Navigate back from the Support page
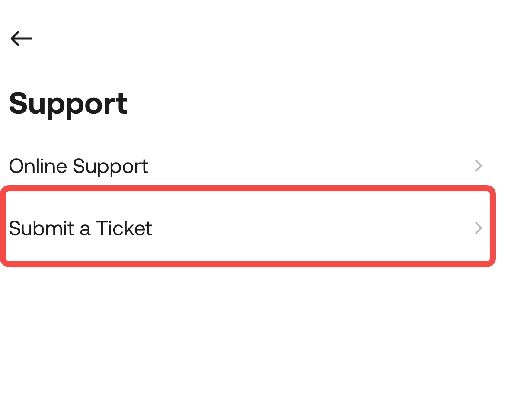 [21, 38]
